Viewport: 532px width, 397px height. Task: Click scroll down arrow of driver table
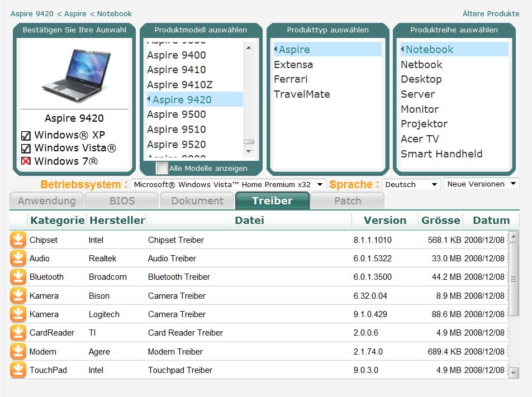514,373
